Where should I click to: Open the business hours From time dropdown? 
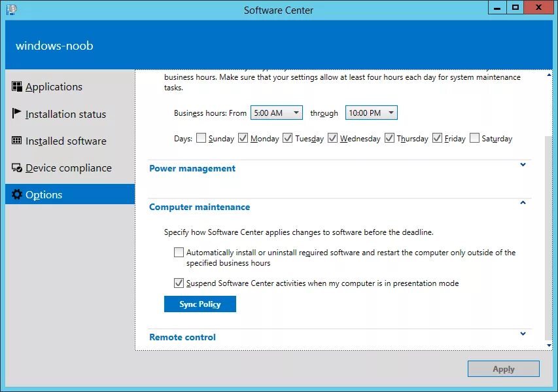tap(296, 113)
